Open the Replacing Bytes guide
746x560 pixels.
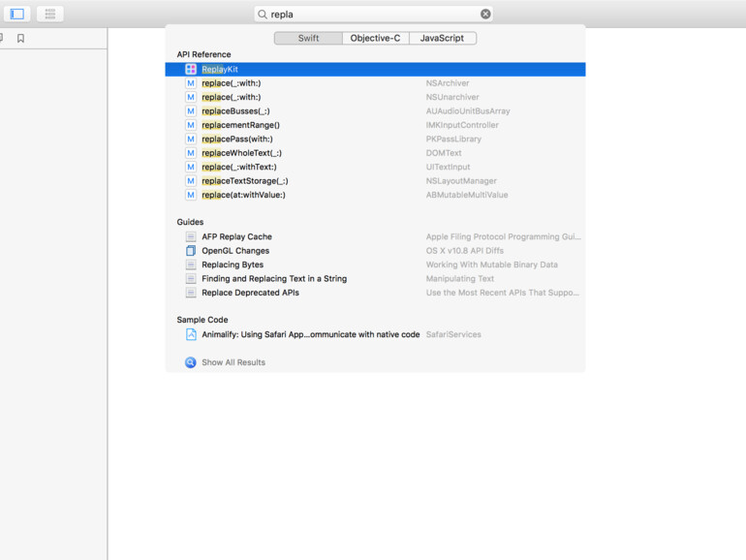click(375, 264)
